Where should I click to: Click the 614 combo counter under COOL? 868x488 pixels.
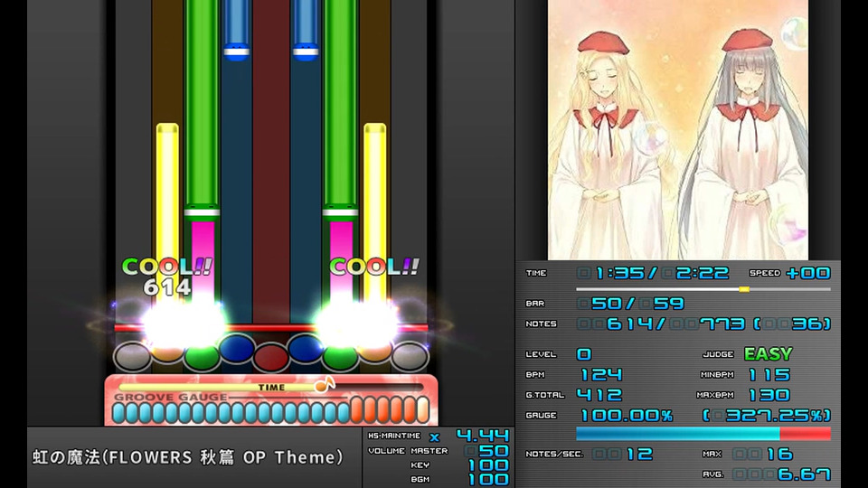tap(166, 287)
